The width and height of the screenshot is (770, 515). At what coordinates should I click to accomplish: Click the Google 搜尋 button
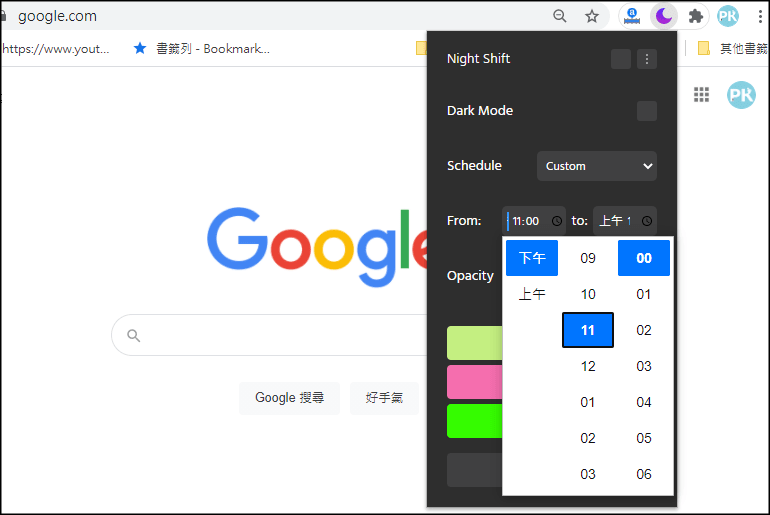pyautogui.click(x=289, y=398)
